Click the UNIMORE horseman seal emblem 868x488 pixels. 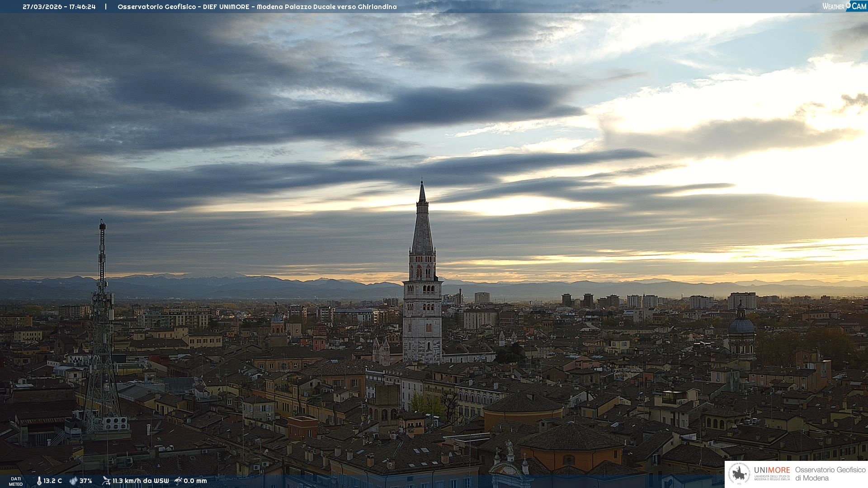pos(739,474)
